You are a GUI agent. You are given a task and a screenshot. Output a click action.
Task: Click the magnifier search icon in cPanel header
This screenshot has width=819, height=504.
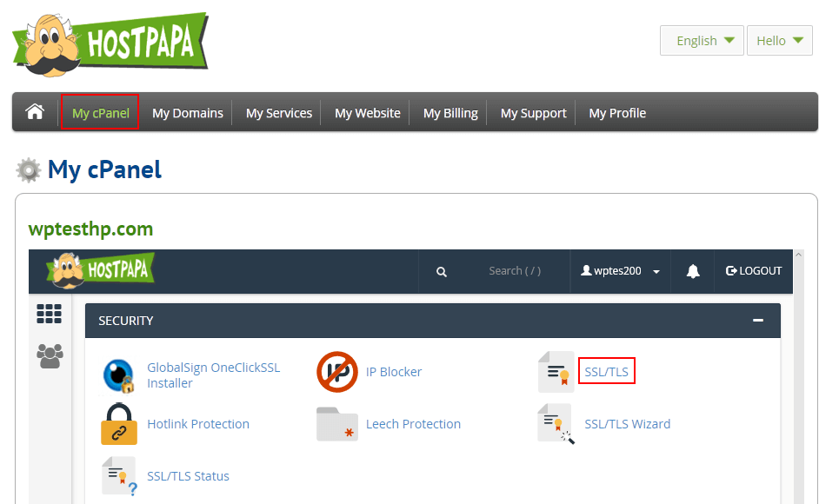[x=442, y=272]
